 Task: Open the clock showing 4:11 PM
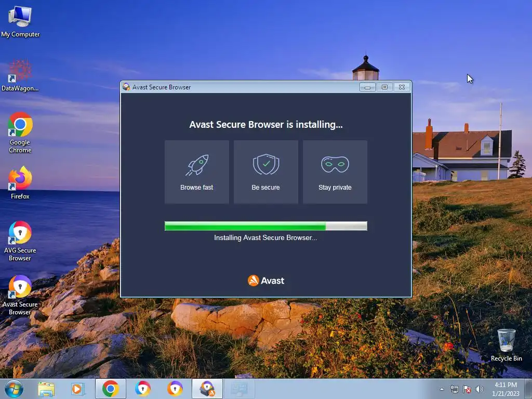click(x=506, y=389)
